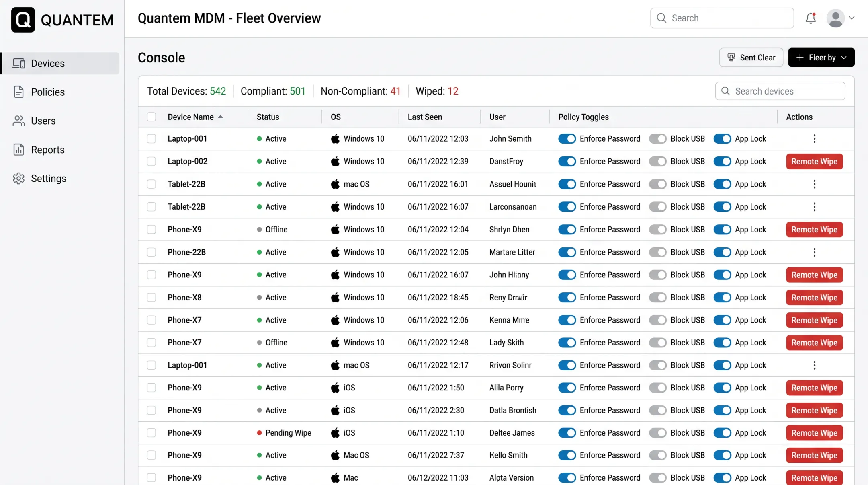The height and width of the screenshot is (485, 868).
Task: Remote Wipe Hello Smith's device
Action: tap(814, 455)
